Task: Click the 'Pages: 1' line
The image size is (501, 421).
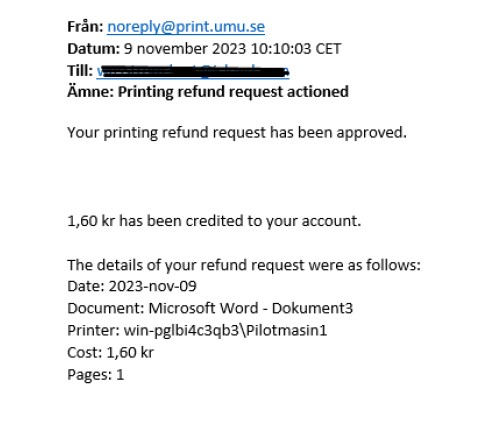Action: 96,375
